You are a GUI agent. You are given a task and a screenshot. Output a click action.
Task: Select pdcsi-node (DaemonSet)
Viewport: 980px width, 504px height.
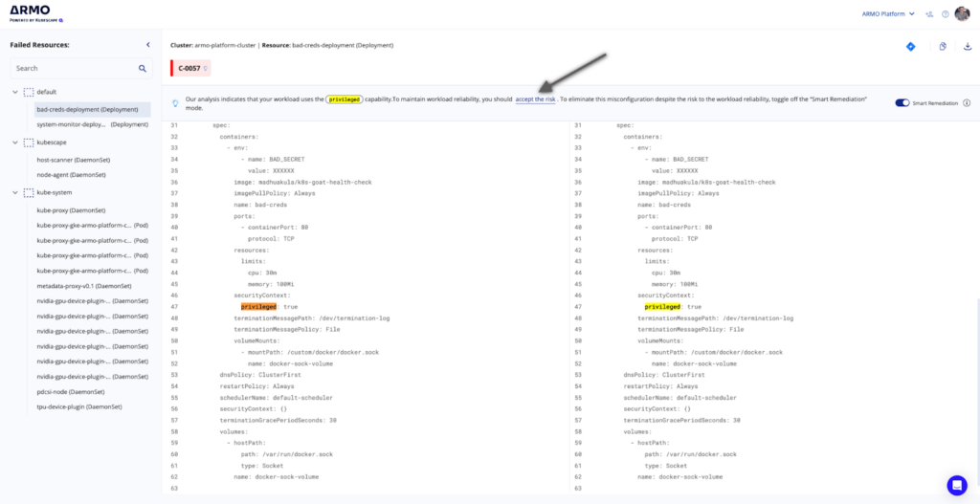pyautogui.click(x=71, y=391)
